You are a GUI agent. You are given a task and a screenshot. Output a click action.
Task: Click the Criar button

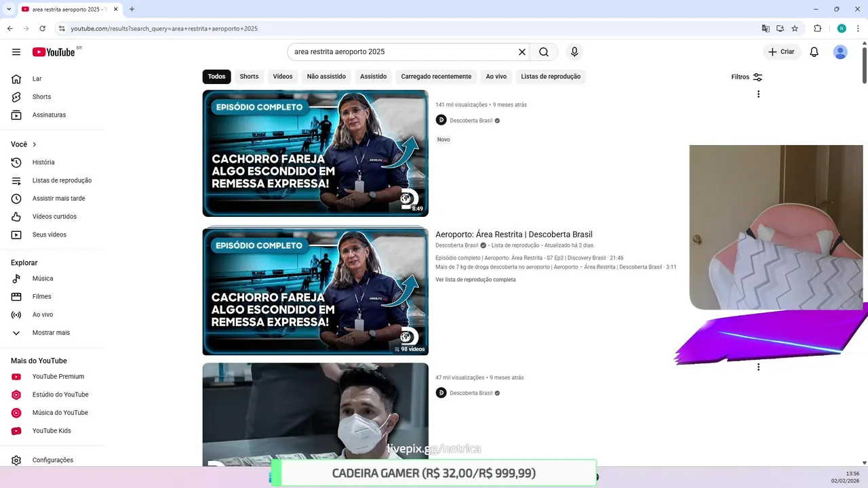point(782,52)
